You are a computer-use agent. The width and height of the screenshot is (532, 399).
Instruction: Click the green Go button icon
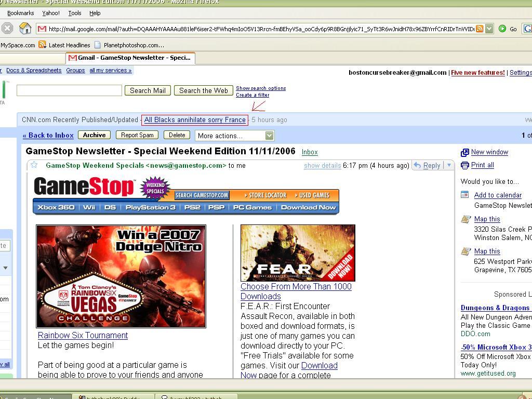pyautogui.click(x=502, y=29)
